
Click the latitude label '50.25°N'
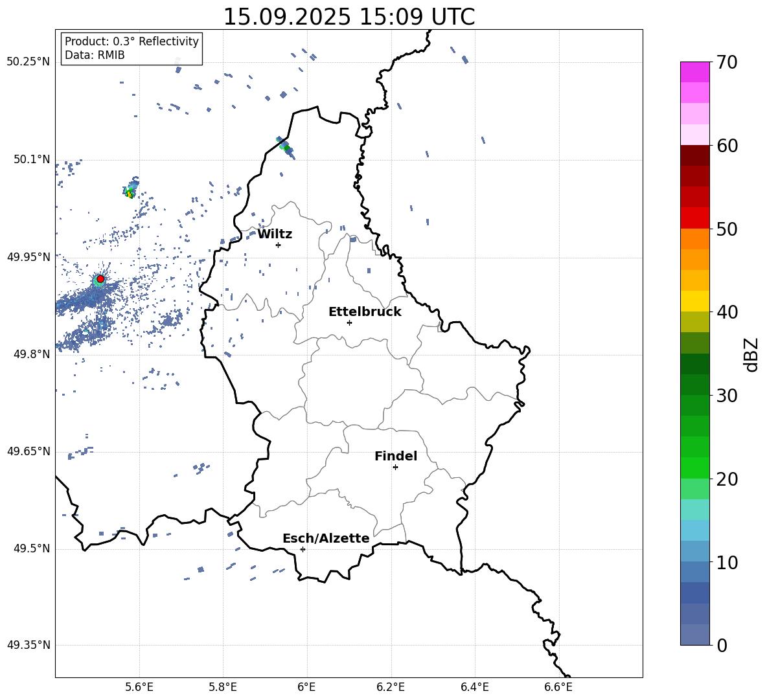coord(29,62)
